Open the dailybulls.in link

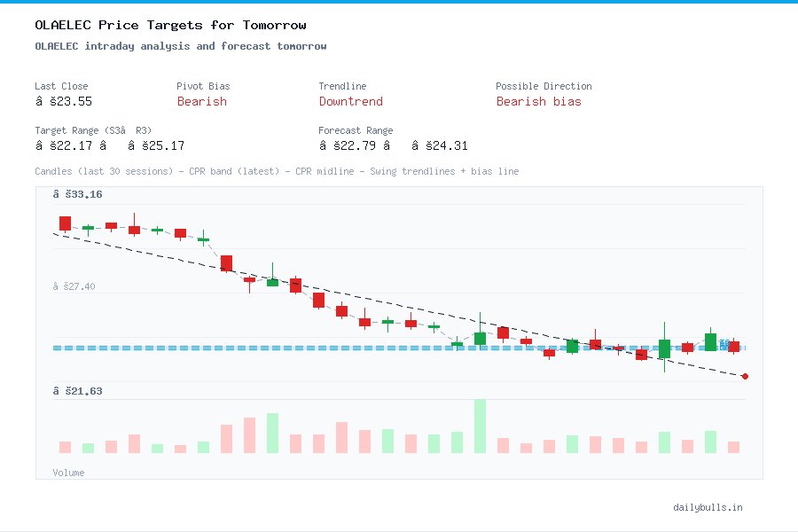coord(709,507)
